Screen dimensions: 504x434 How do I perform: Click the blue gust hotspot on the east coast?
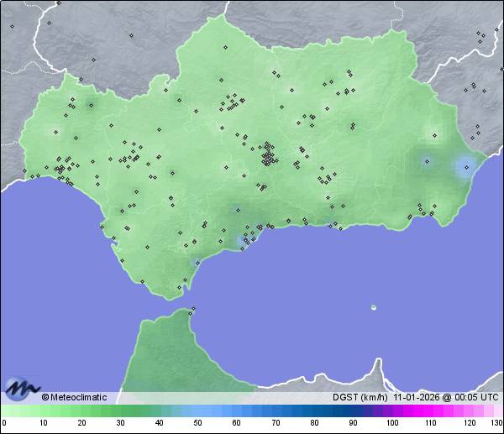pos(463,166)
